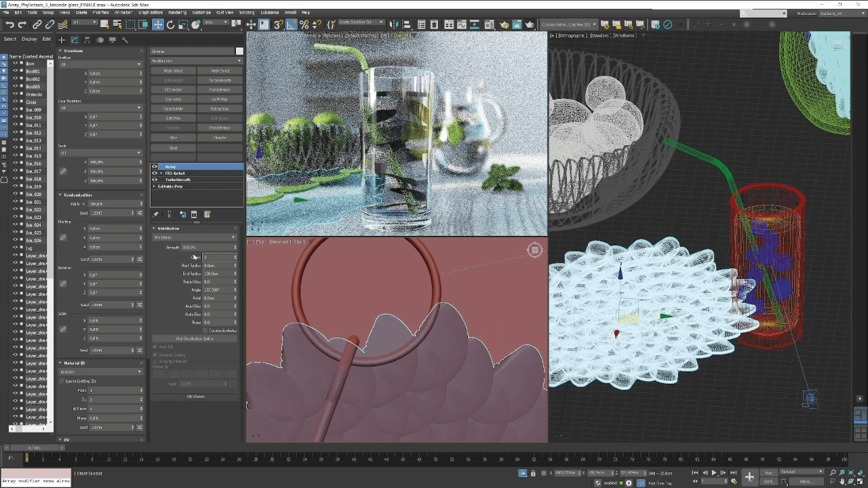Screen dimensions: 868x488
Task: Expand FFD 4x4x4 sub-objects arrow
Action: click(161, 174)
